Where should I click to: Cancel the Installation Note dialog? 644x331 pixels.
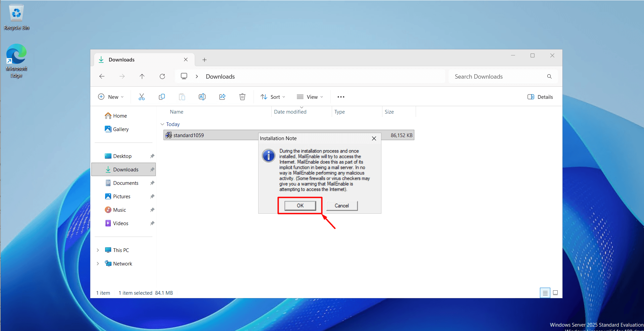click(x=342, y=206)
